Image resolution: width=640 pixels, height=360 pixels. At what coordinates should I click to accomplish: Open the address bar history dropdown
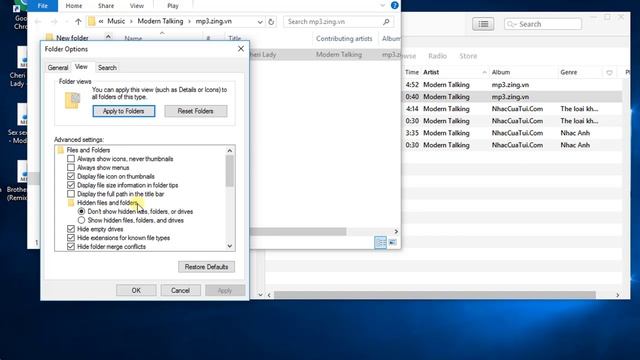[260, 22]
